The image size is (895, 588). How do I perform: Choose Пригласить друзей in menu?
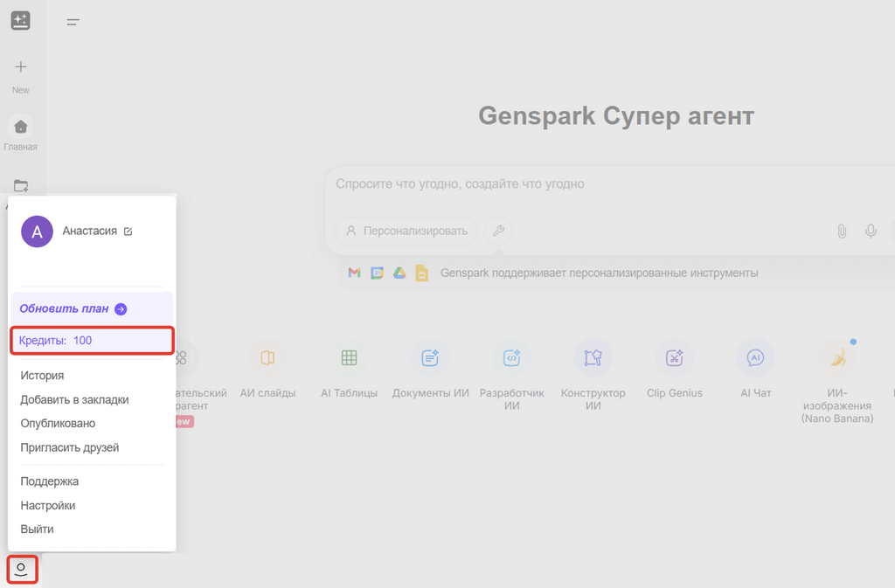point(70,447)
